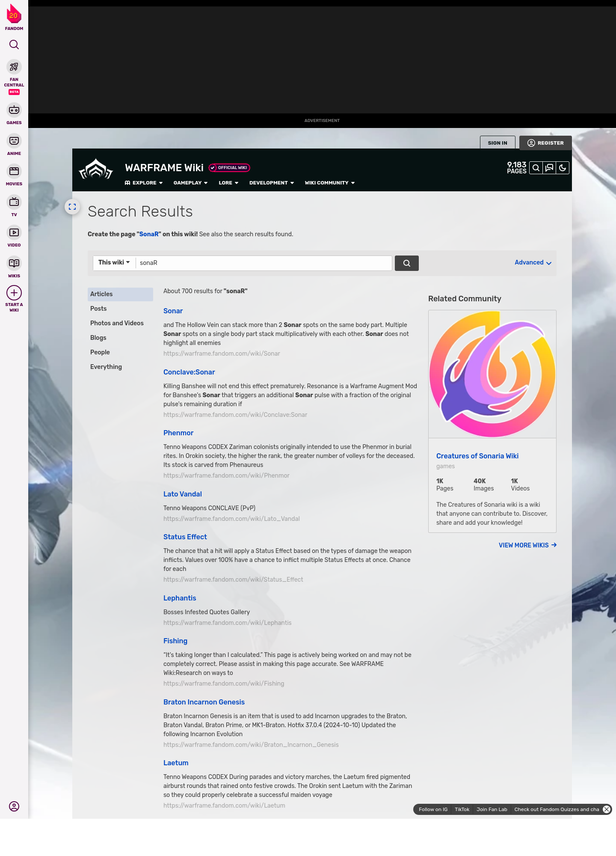Click into the sonaR search field

click(264, 263)
